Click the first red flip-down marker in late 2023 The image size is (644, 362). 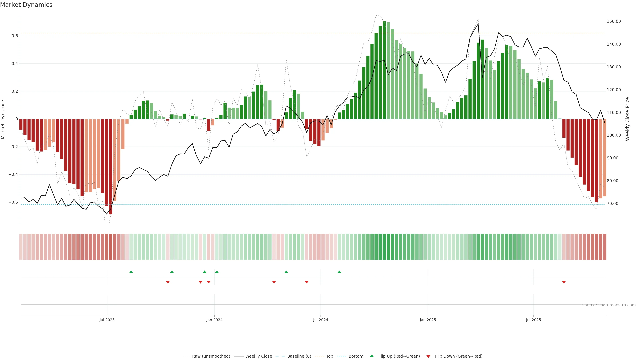(x=168, y=282)
